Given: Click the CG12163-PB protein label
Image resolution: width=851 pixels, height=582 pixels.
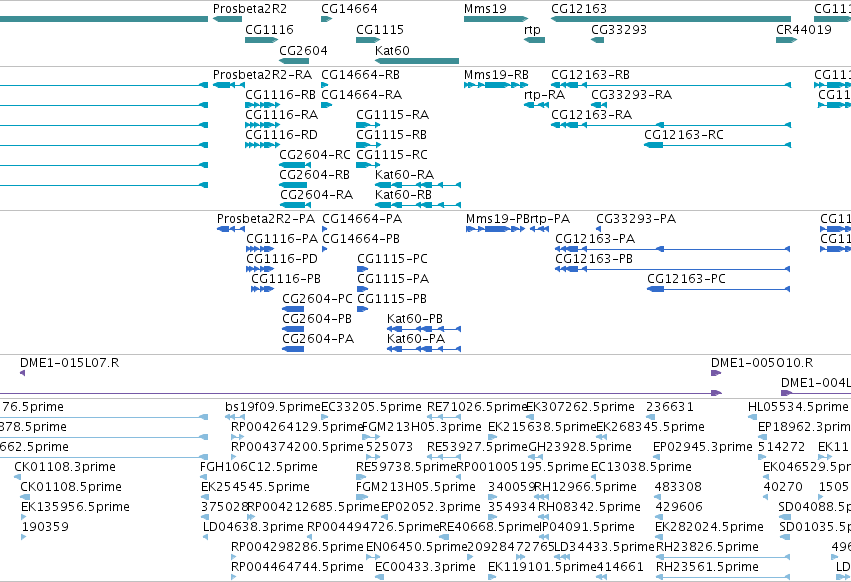Looking at the screenshot, I should click(594, 259).
